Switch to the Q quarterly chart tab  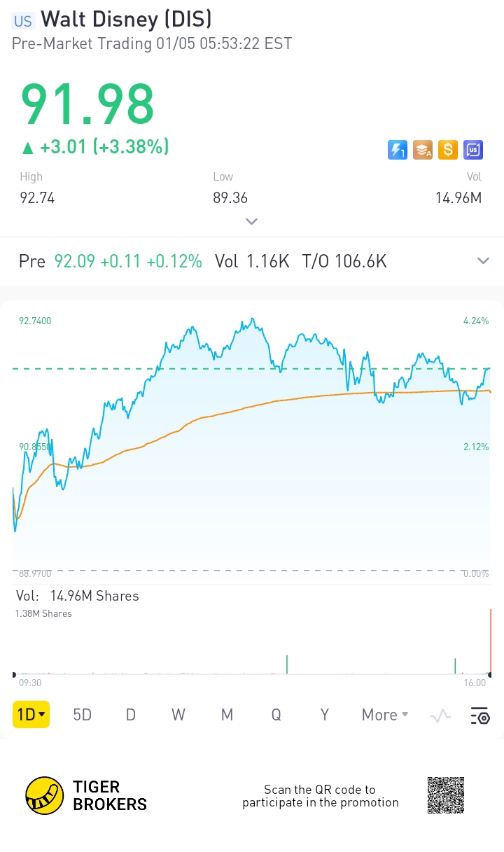pyautogui.click(x=276, y=715)
